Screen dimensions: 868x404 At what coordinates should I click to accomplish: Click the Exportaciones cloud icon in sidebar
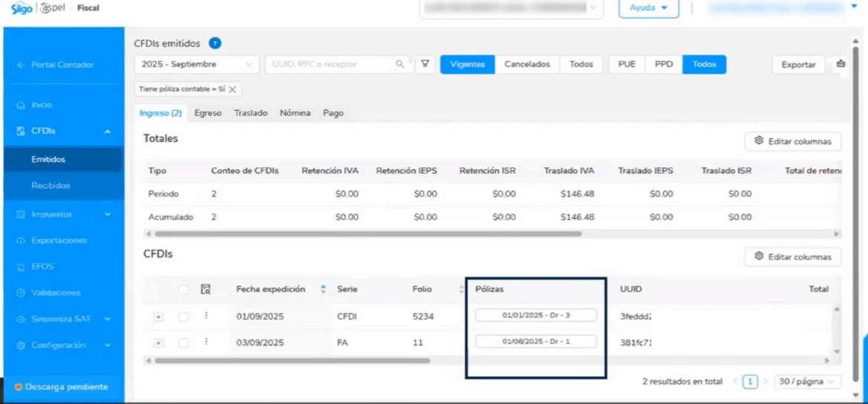(21, 241)
